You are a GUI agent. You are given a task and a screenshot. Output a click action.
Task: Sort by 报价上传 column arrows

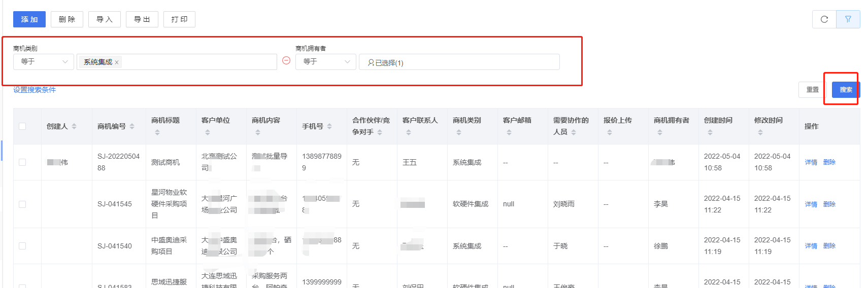point(610,132)
